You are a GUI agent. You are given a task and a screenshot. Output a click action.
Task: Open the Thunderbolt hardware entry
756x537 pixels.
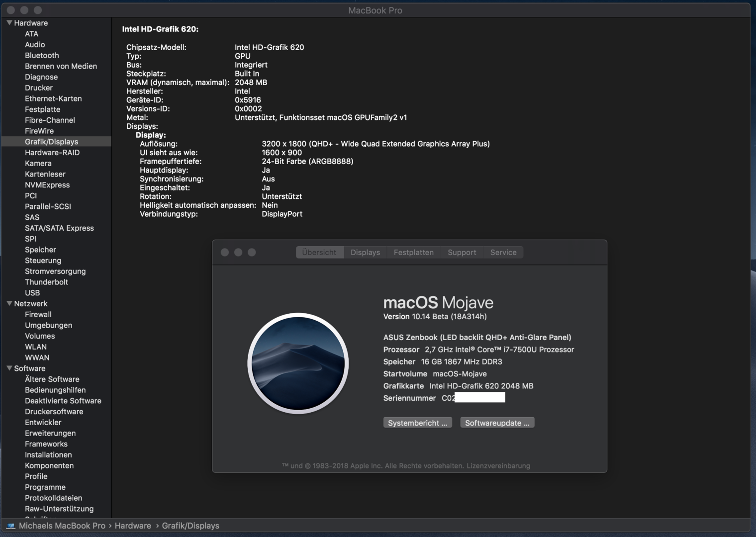click(x=46, y=282)
